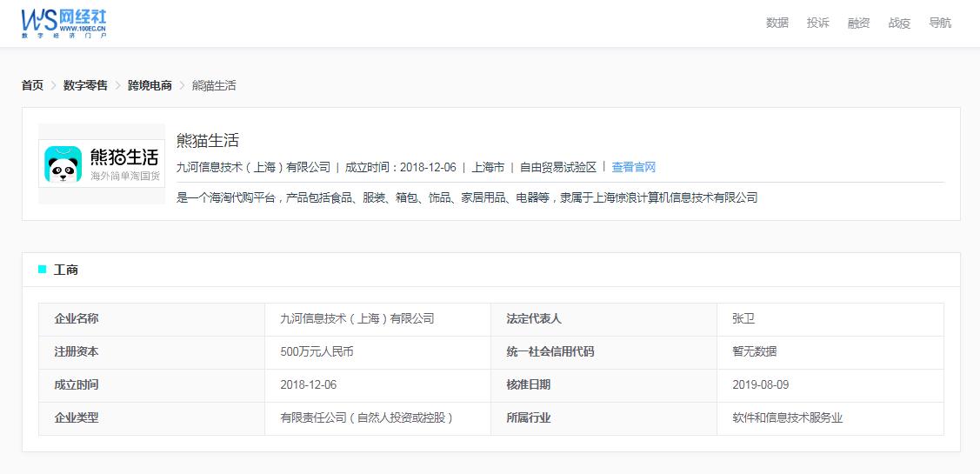
Task: Follow the 查看官网 link
Action: (x=634, y=167)
